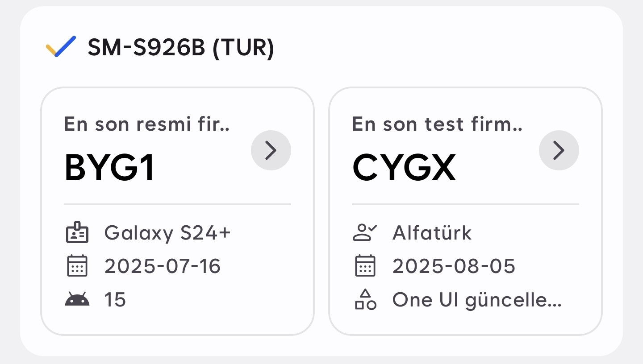Tap the 'En son resmi fir..' label

[x=147, y=124]
